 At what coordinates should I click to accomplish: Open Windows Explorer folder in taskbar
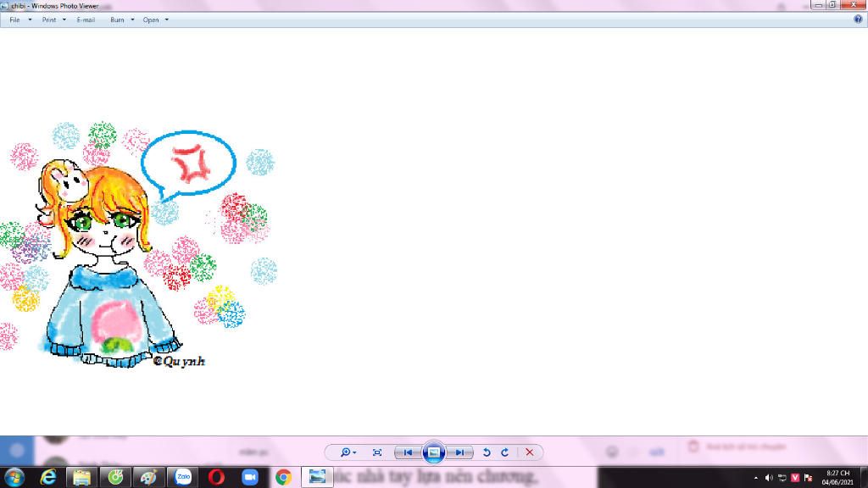[82, 477]
